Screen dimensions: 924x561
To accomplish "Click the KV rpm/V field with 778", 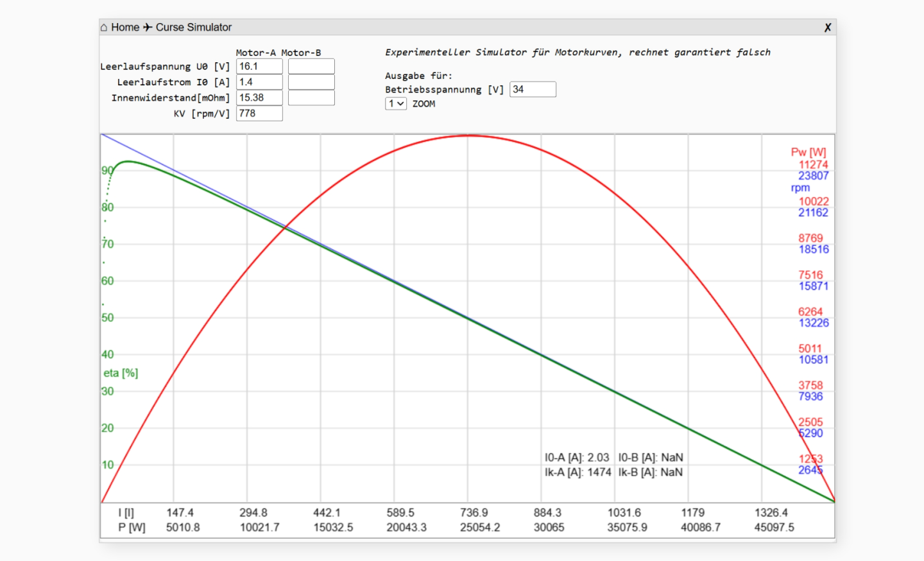I will point(259,113).
